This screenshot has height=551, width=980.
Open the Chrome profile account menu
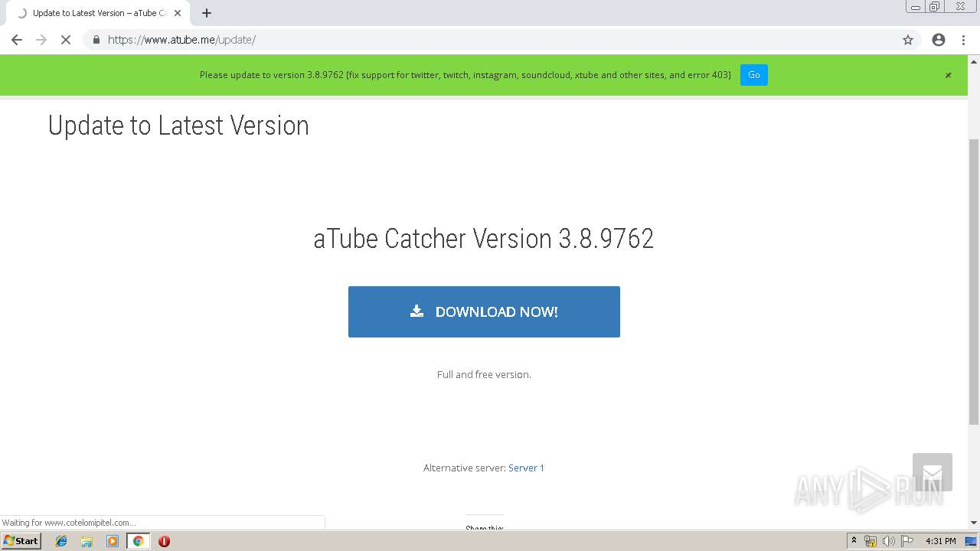coord(939,40)
